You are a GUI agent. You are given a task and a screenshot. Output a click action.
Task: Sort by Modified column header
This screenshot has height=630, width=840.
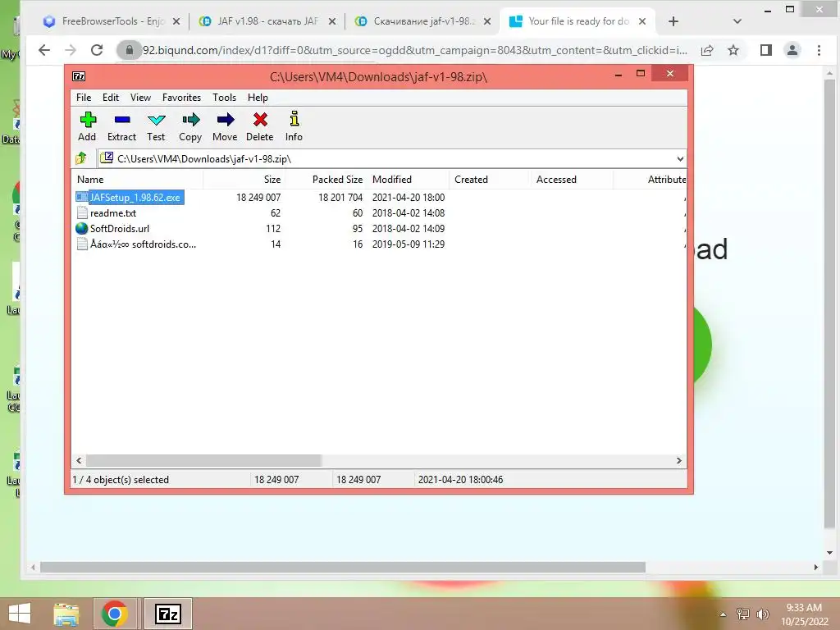[409, 180]
